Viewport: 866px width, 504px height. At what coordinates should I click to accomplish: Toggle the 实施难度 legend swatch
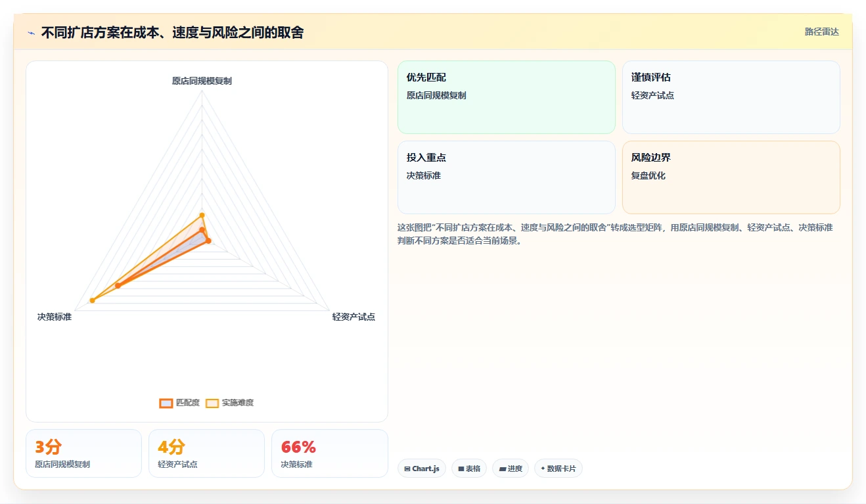pos(212,403)
